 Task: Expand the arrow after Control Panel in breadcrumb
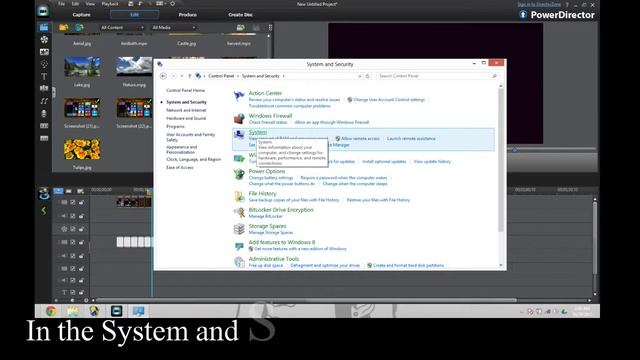click(x=238, y=76)
